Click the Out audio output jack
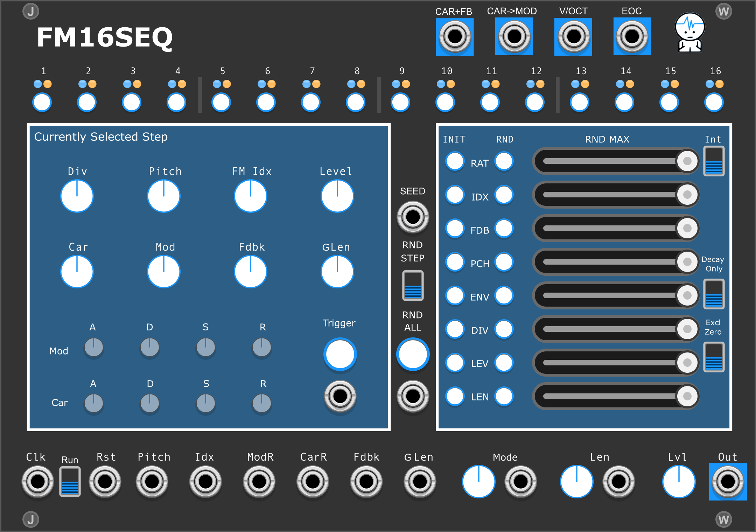This screenshot has width=756, height=532. [728, 482]
